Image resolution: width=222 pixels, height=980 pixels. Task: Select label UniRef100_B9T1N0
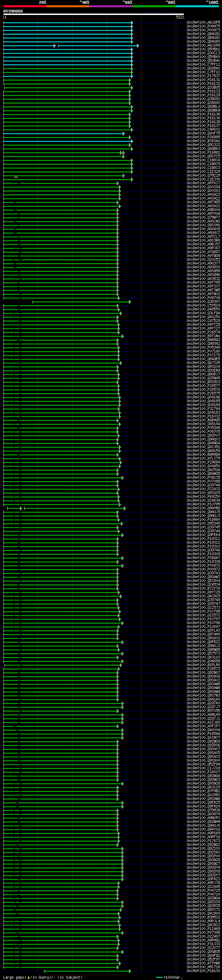click(x=203, y=336)
